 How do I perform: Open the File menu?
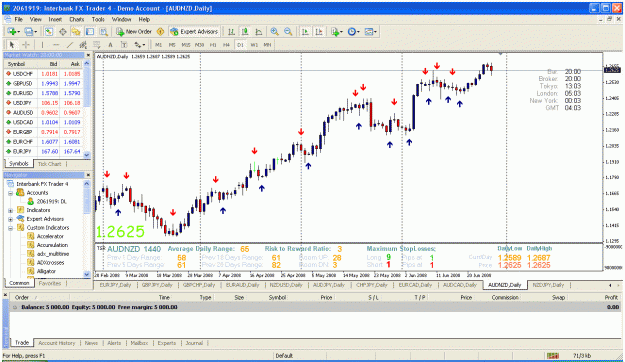18,19
